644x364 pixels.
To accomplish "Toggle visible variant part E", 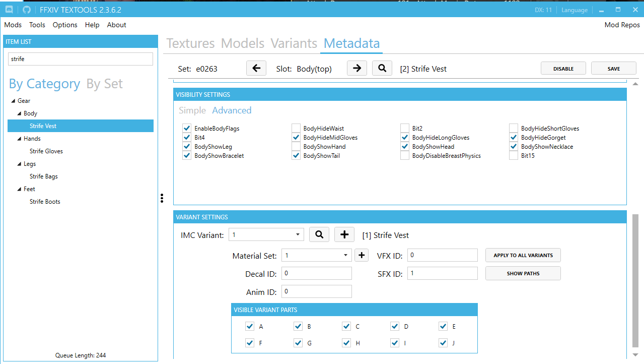I will click(443, 326).
